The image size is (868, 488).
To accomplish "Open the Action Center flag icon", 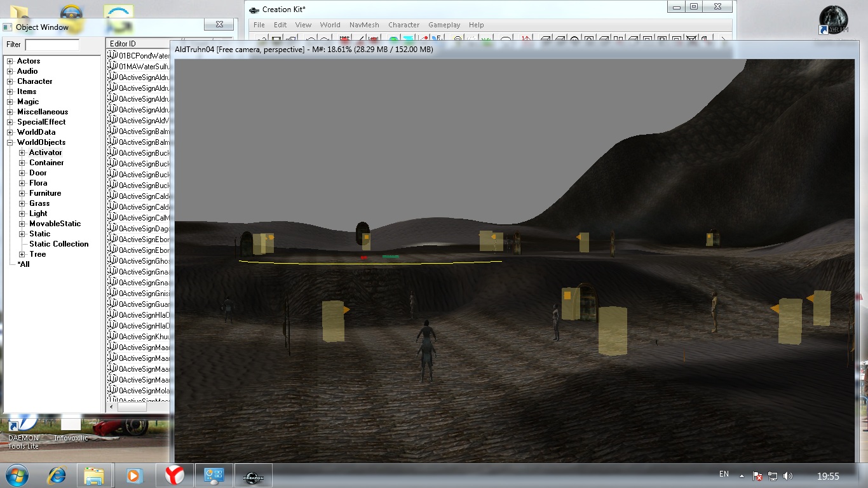I will [757, 475].
